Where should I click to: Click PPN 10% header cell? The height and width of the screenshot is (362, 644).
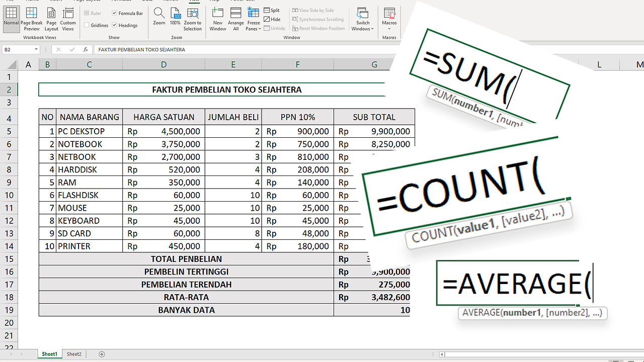click(x=297, y=117)
